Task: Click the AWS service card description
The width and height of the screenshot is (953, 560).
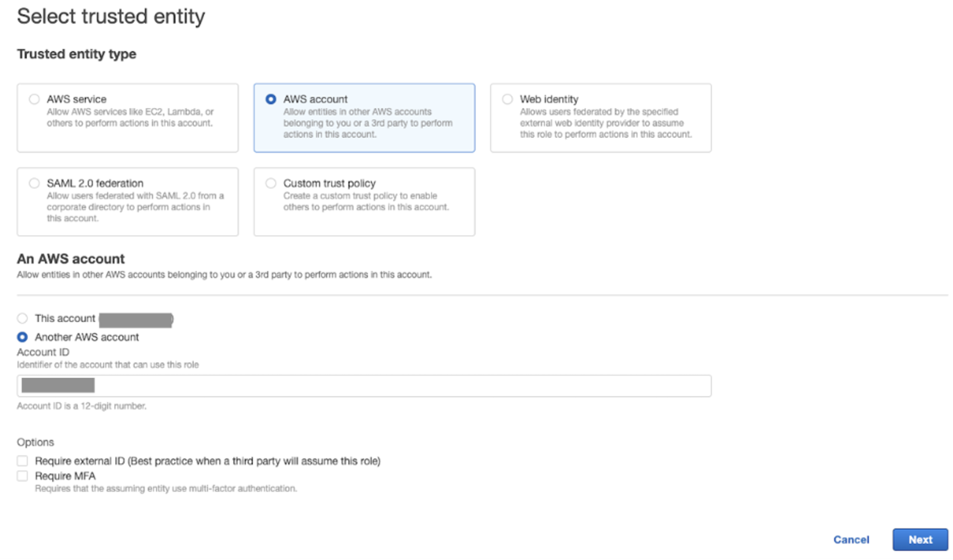Action: (130, 117)
